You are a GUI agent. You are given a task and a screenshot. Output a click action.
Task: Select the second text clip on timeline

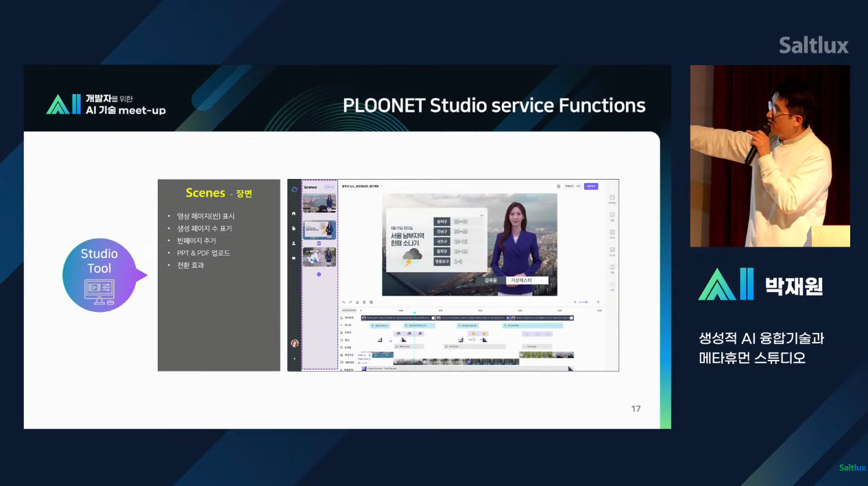419,326
